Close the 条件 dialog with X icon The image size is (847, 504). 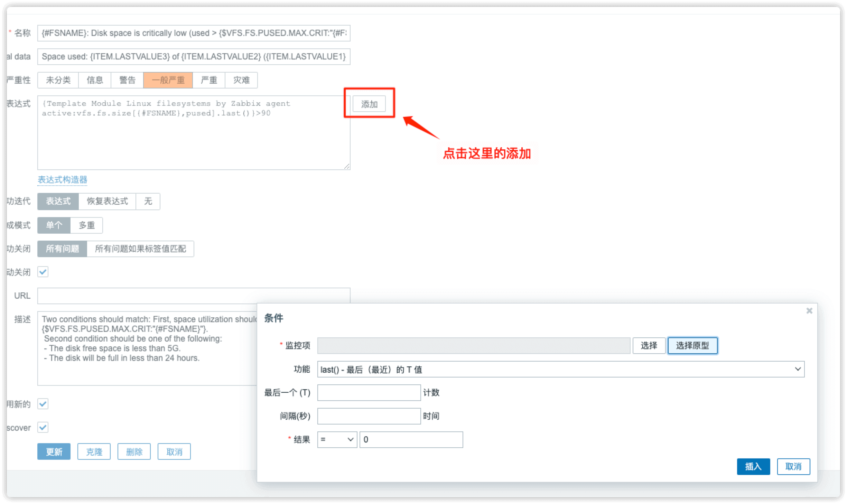click(809, 311)
